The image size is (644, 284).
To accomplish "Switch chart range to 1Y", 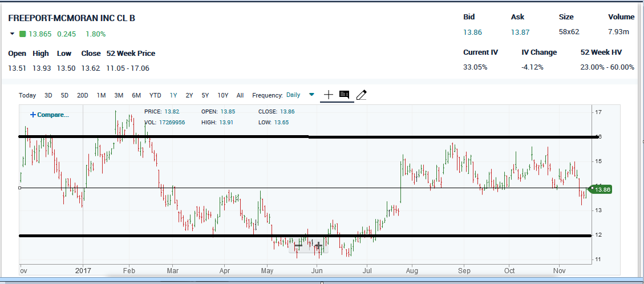I will pyautogui.click(x=173, y=95).
